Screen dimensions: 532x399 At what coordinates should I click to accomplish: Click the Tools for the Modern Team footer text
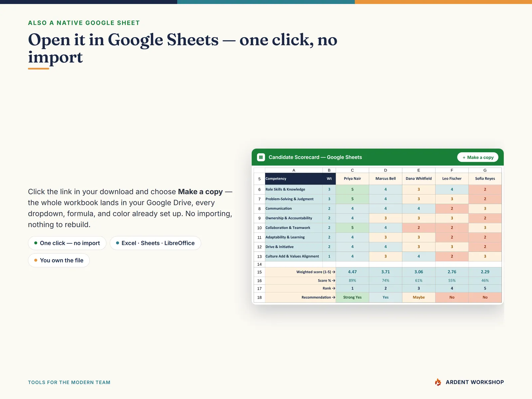coord(69,382)
